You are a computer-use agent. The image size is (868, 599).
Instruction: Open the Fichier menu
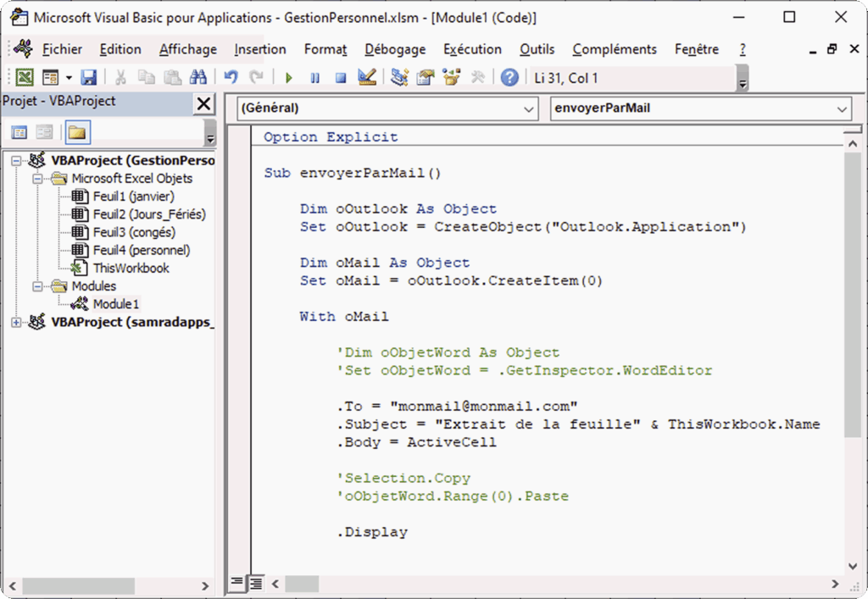click(x=62, y=49)
